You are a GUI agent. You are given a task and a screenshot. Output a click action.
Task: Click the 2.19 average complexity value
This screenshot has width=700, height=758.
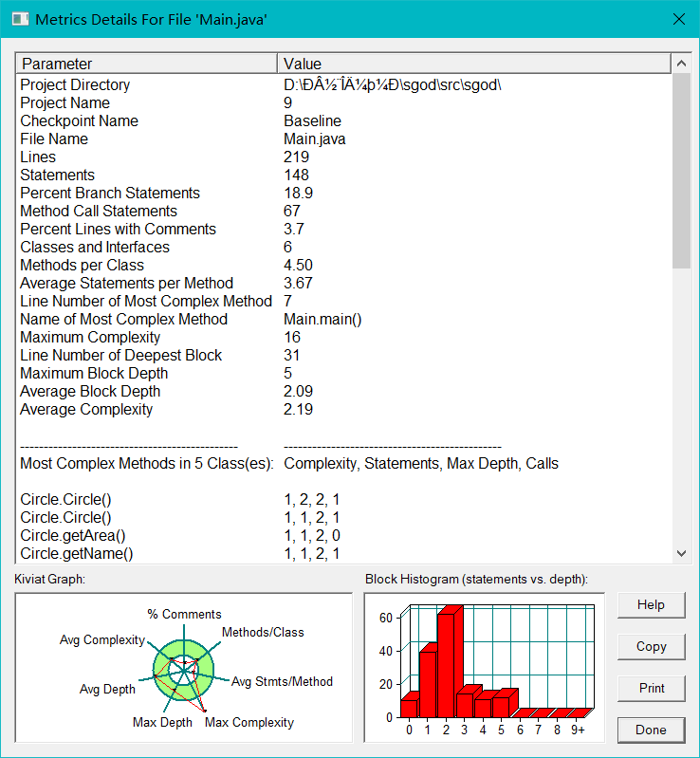[x=298, y=409]
